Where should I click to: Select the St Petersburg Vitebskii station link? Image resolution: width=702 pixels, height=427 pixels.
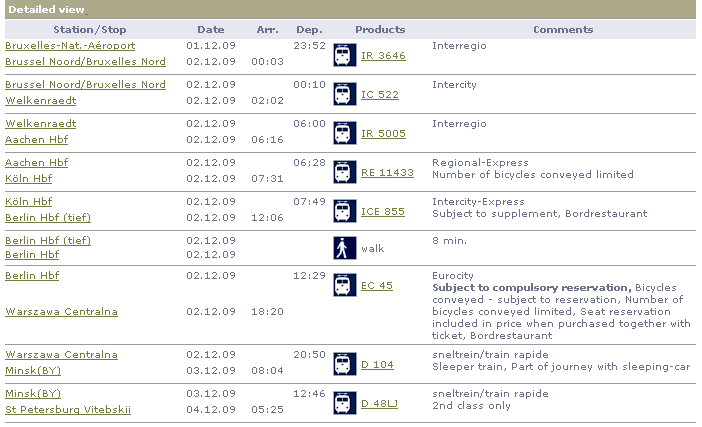68,410
